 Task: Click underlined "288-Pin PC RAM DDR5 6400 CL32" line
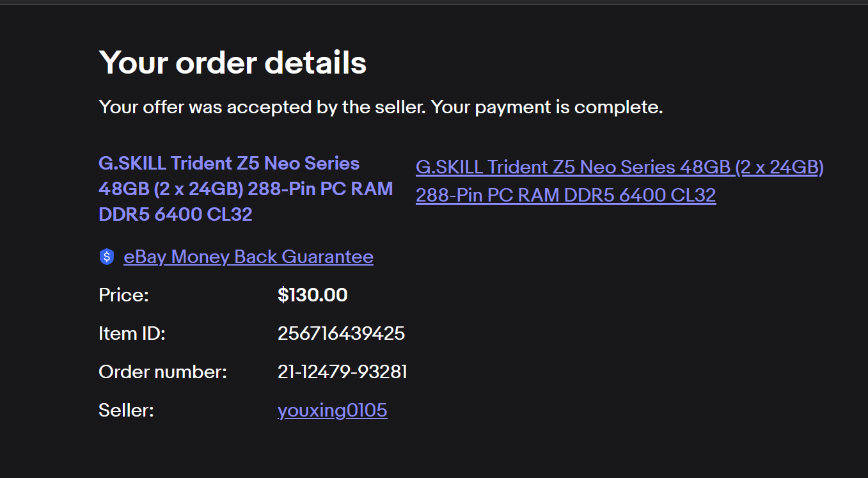[x=565, y=195]
